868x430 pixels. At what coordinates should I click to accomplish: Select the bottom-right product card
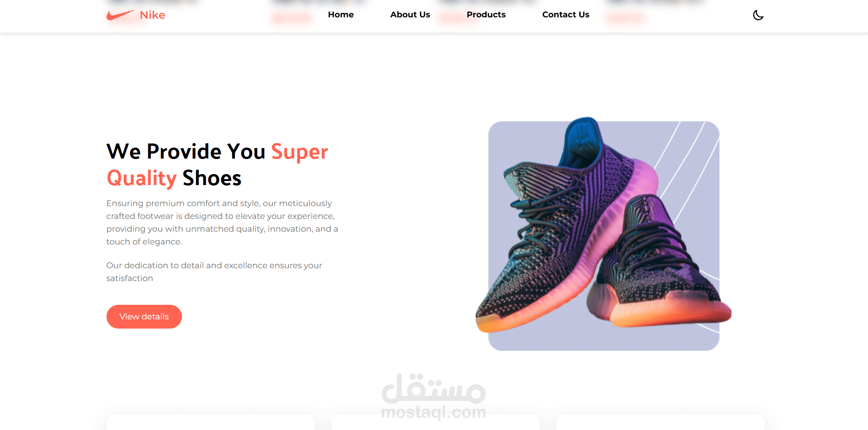pyautogui.click(x=660, y=422)
